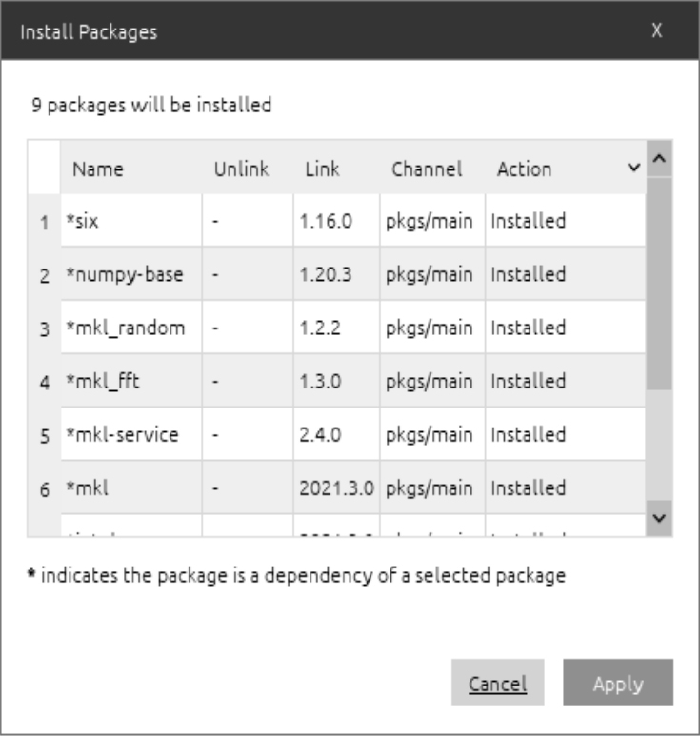Close the Install Packages dialog

pos(657,30)
